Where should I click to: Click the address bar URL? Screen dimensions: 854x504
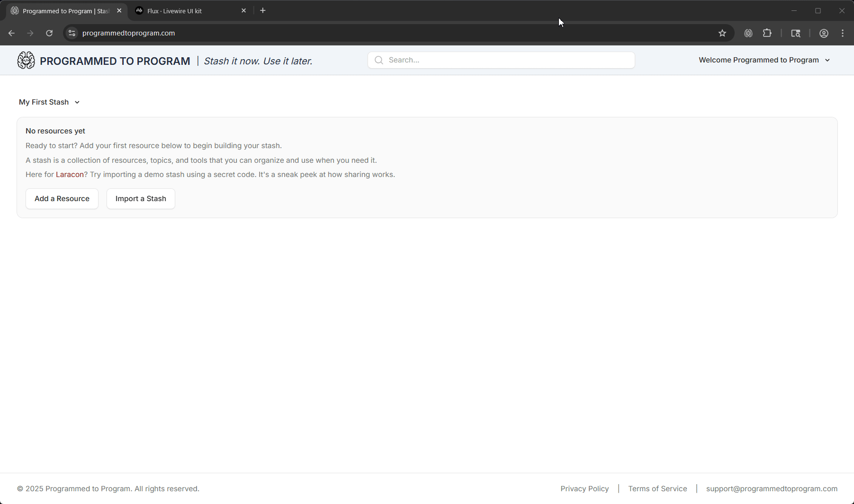pyautogui.click(x=128, y=33)
